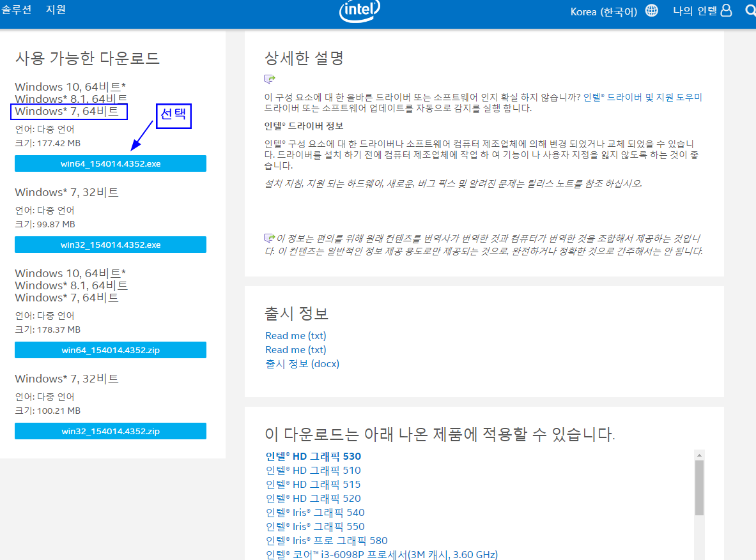
Task: Click the 출시 정보 heading
Action: pos(297,314)
